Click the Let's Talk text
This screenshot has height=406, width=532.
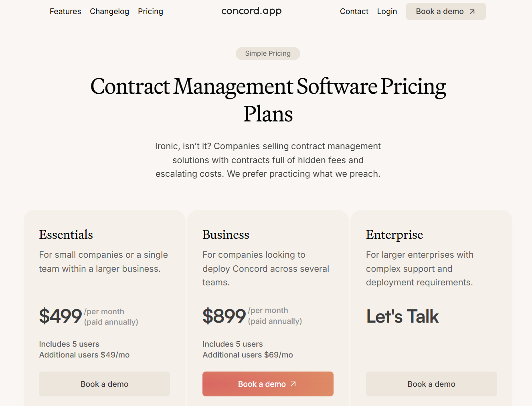pyautogui.click(x=402, y=316)
